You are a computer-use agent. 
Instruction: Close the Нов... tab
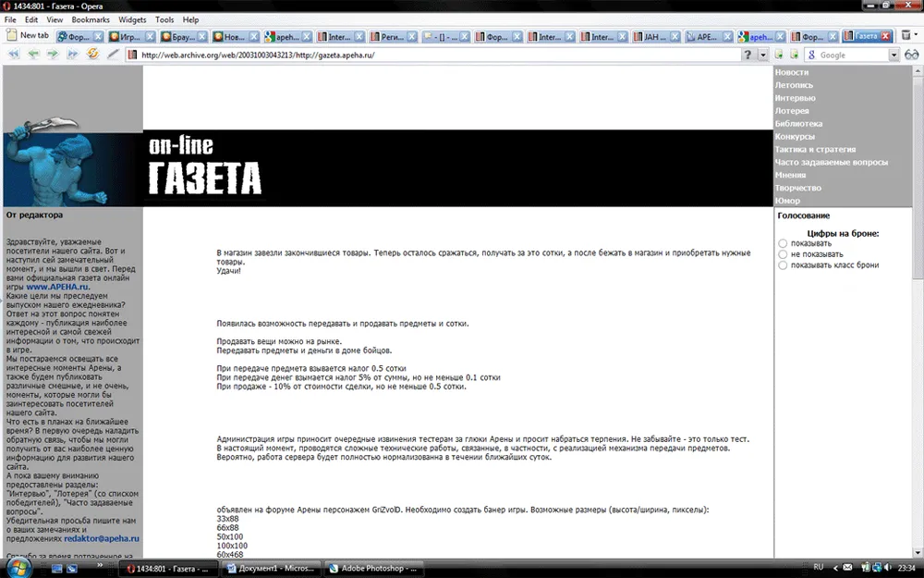point(254,37)
